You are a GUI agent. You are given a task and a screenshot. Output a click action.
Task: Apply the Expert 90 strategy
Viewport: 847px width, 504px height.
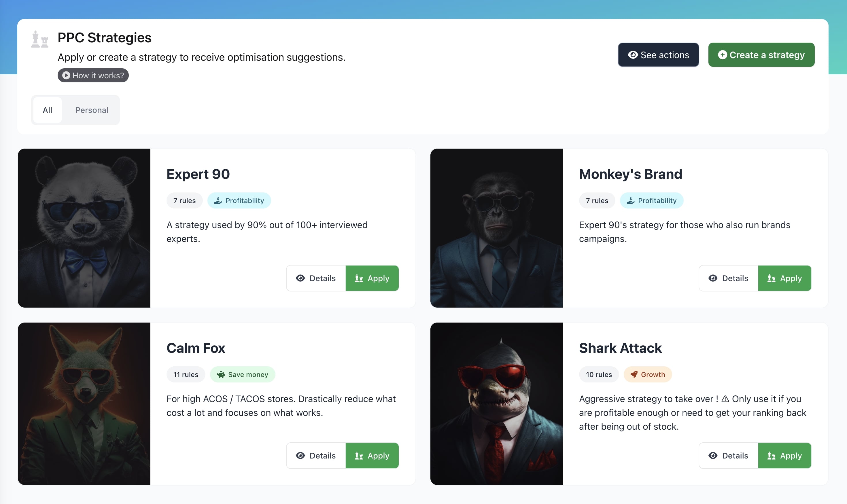coord(372,278)
